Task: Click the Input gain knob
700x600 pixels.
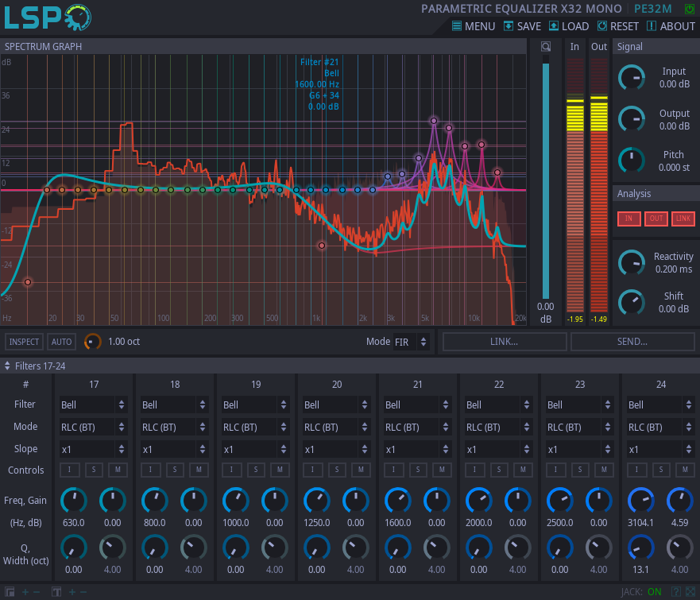Action: tap(632, 78)
